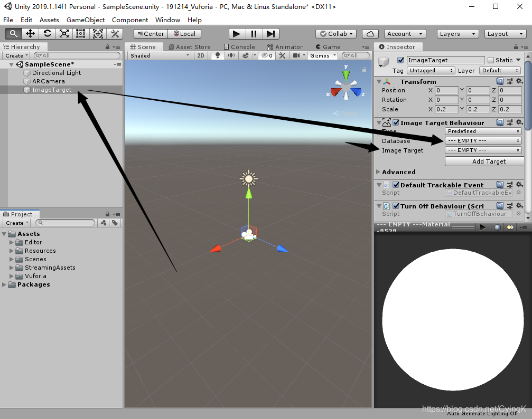Select the Scale tool
The image size is (532, 419).
click(64, 34)
